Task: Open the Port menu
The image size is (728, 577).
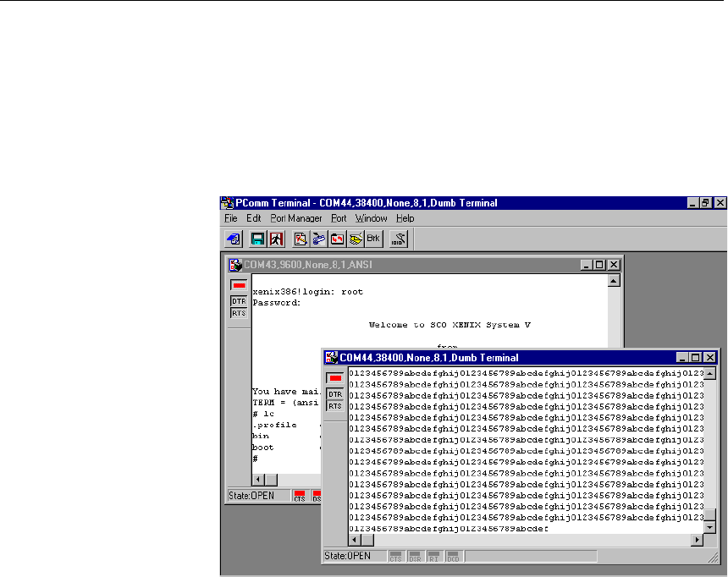Action: click(x=339, y=218)
